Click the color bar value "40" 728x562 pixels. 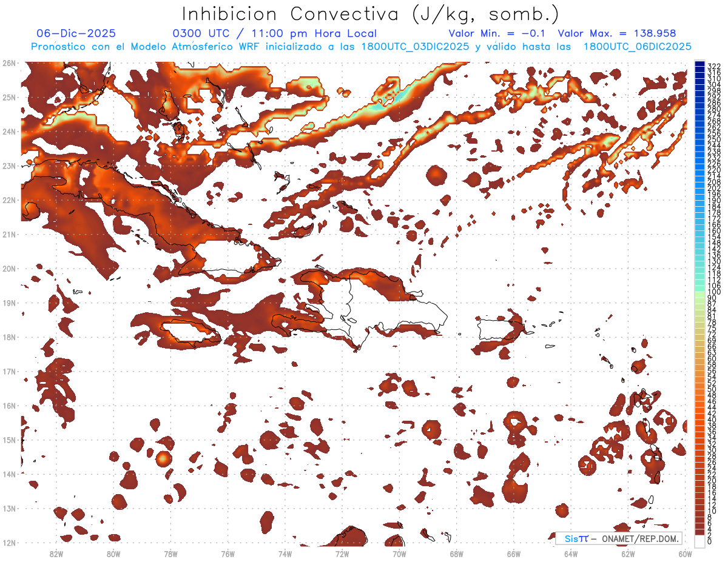pyautogui.click(x=712, y=420)
